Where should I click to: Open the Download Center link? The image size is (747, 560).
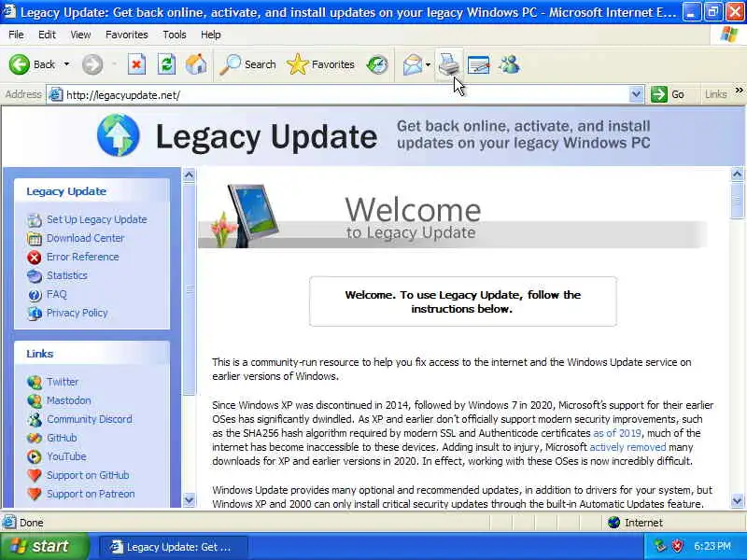85,238
